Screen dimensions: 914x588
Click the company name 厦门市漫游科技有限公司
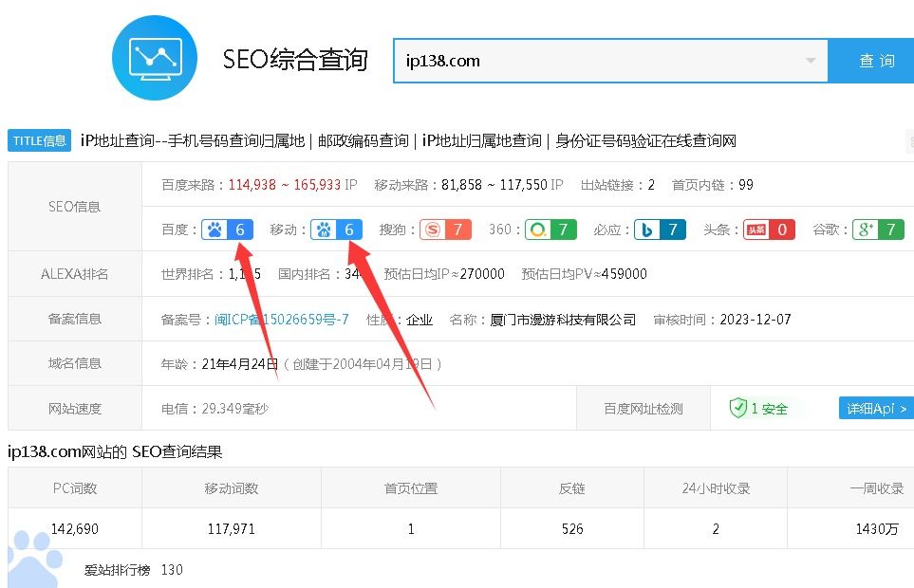click(563, 320)
